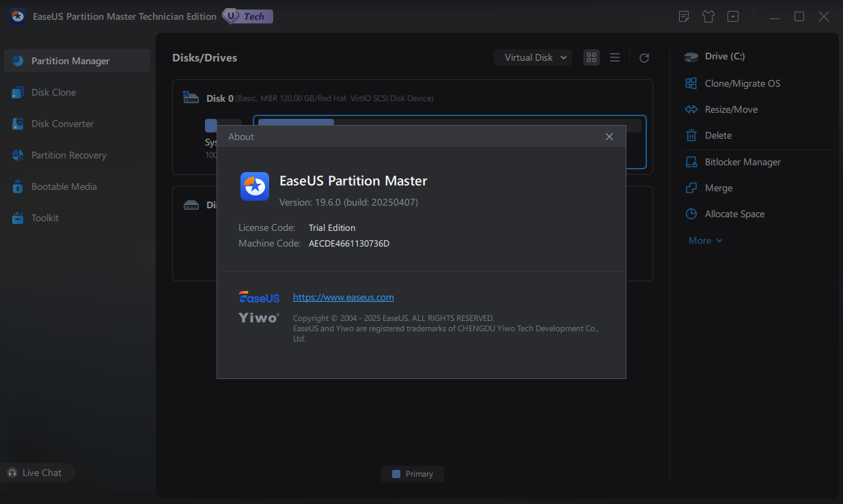Click the Live Chat headset icon
The width and height of the screenshot is (843, 504).
click(12, 473)
